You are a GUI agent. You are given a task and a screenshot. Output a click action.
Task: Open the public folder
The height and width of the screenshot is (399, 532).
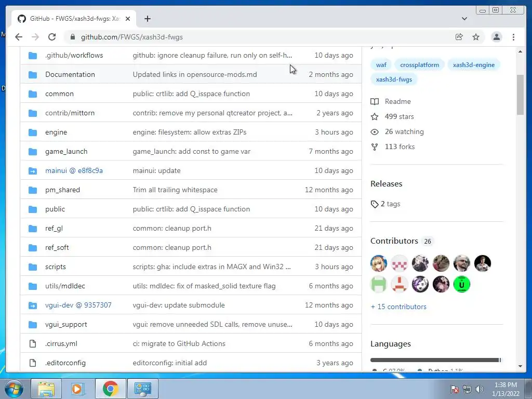coord(55,209)
